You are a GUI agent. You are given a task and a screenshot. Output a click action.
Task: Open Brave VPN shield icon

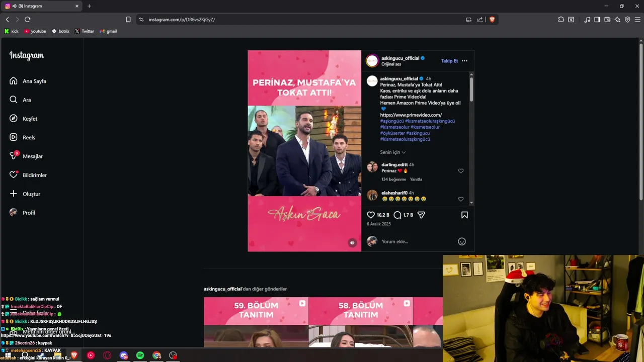coord(627,20)
